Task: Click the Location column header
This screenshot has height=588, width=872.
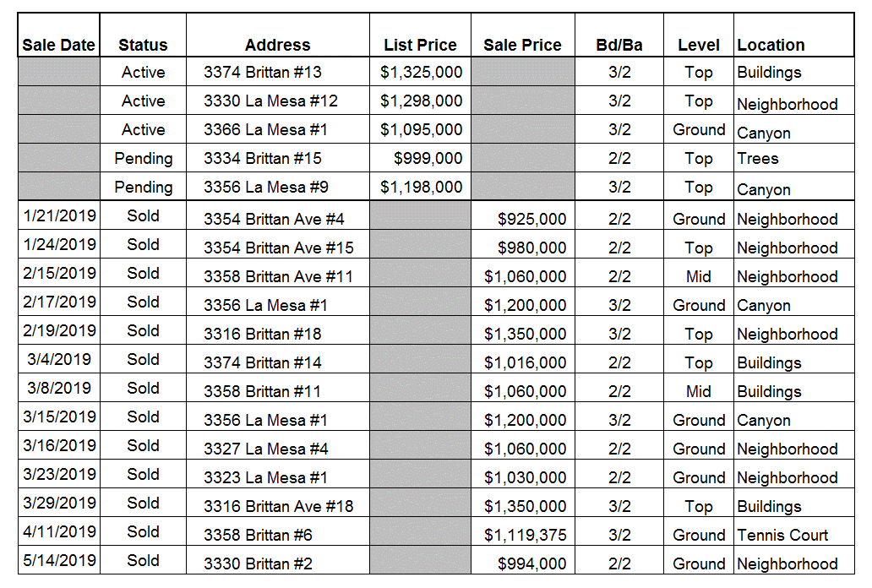Action: 771,45
